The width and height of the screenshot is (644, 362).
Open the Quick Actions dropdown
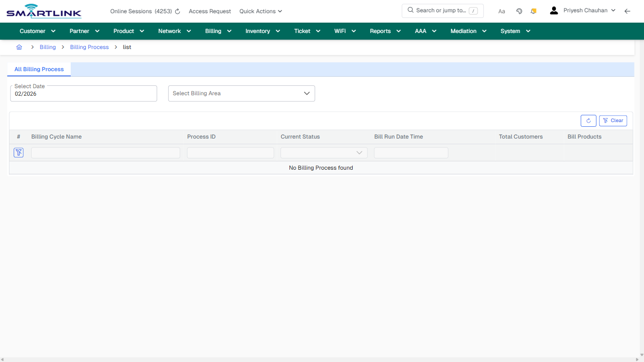point(260,11)
